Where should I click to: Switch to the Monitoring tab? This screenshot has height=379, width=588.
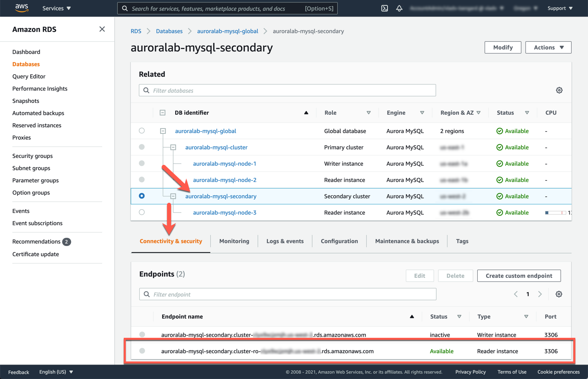pyautogui.click(x=234, y=241)
